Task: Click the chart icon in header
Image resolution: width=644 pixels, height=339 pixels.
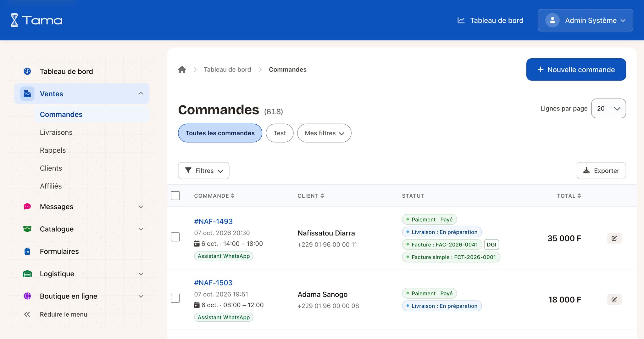Action: [461, 20]
